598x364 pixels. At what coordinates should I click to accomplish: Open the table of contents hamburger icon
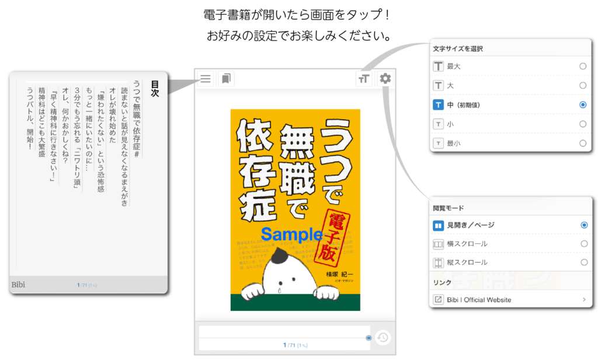coord(205,78)
